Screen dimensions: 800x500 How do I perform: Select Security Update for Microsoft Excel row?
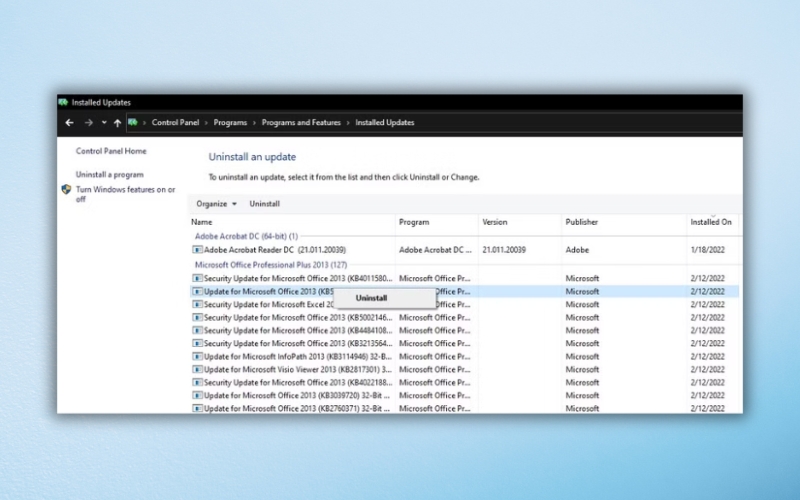(464, 305)
